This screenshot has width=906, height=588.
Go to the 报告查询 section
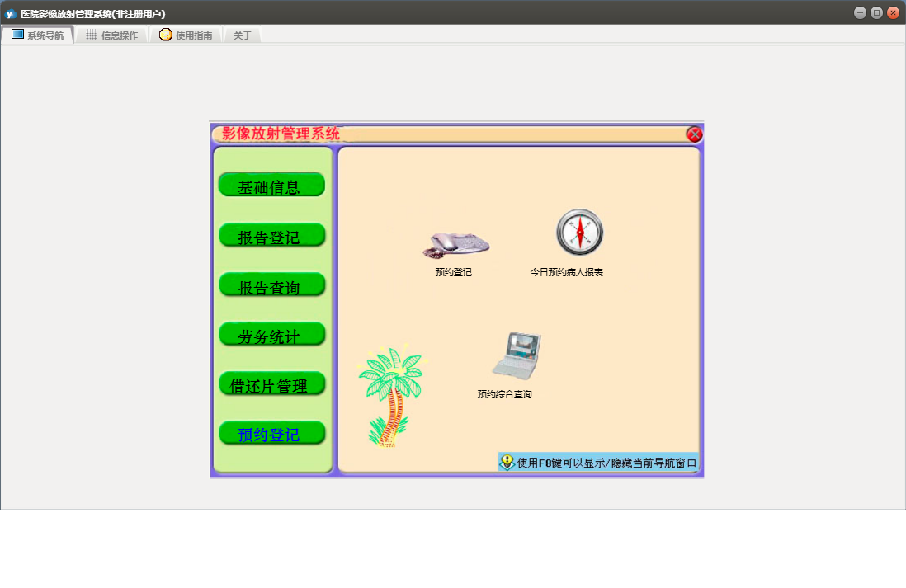pos(271,285)
